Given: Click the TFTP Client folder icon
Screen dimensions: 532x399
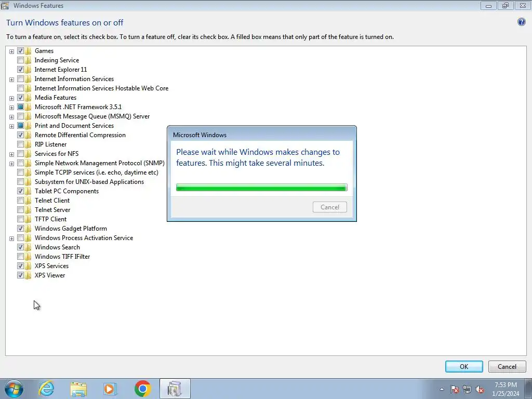Looking at the screenshot, I should pos(28,219).
